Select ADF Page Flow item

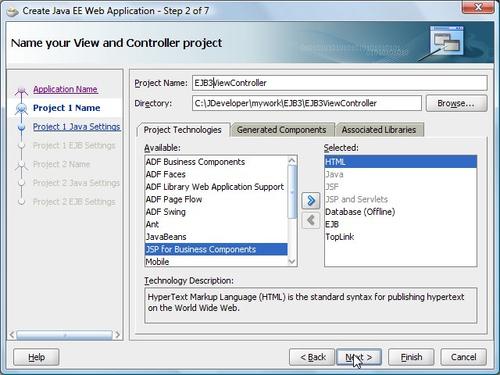pos(216,199)
